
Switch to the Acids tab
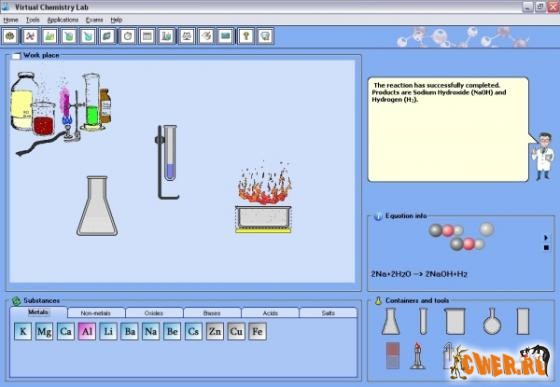click(x=270, y=313)
